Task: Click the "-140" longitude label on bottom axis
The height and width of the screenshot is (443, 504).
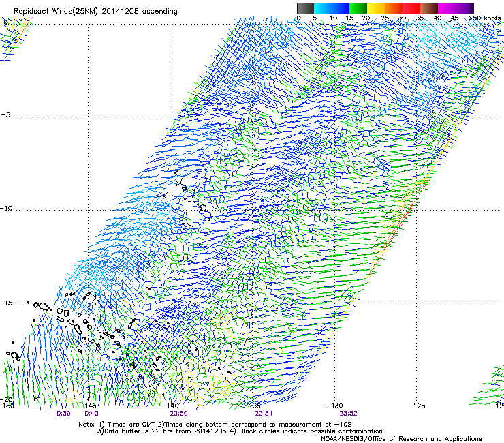Action: (x=170, y=406)
